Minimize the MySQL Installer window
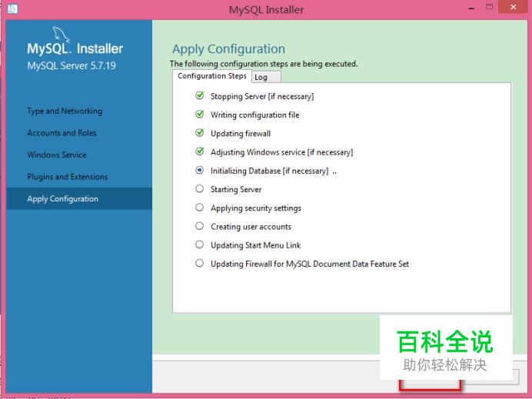 [x=471, y=8]
